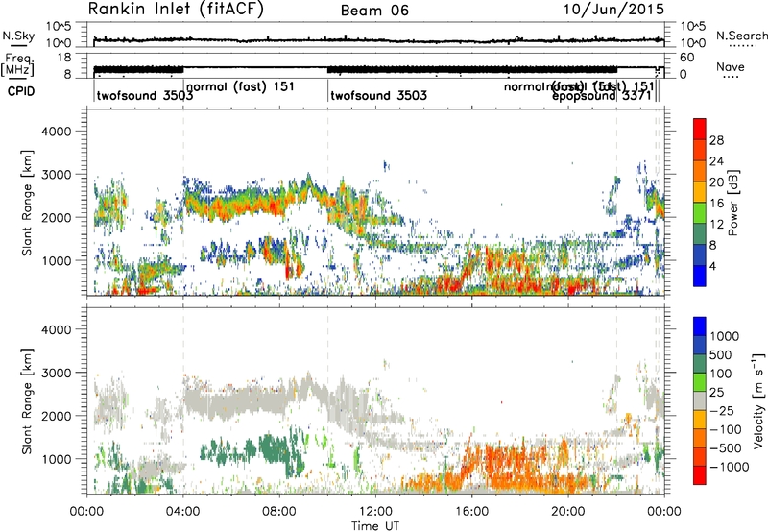
Task: Click the 'CPID' row label
Action: click(x=21, y=91)
